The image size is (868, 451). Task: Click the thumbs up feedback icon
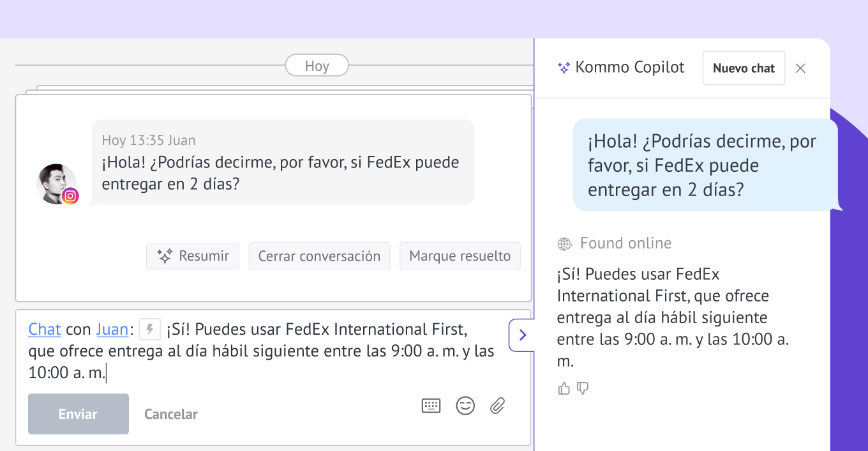(564, 388)
